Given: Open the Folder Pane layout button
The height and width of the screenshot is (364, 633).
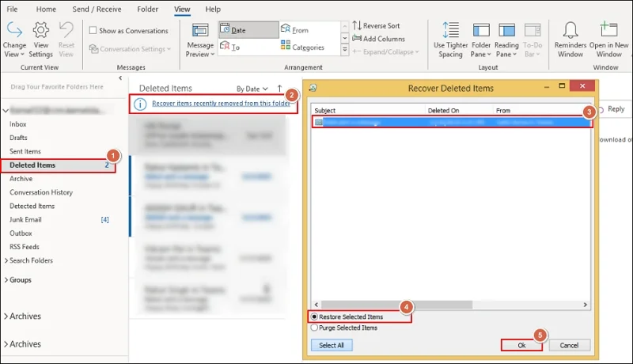Looking at the screenshot, I should (481, 40).
